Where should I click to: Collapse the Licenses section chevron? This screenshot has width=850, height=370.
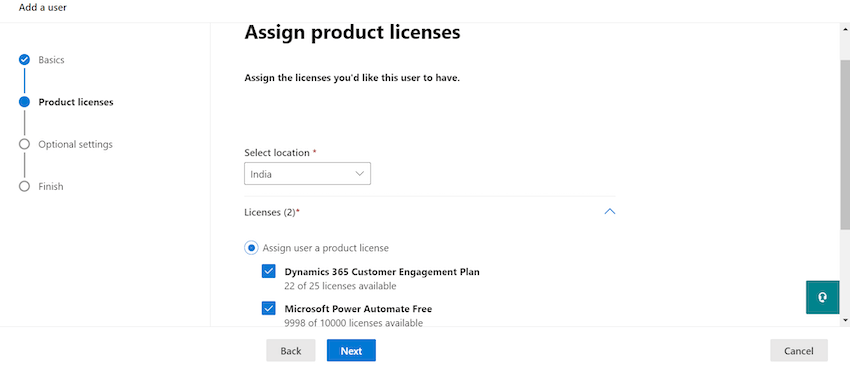(x=610, y=212)
